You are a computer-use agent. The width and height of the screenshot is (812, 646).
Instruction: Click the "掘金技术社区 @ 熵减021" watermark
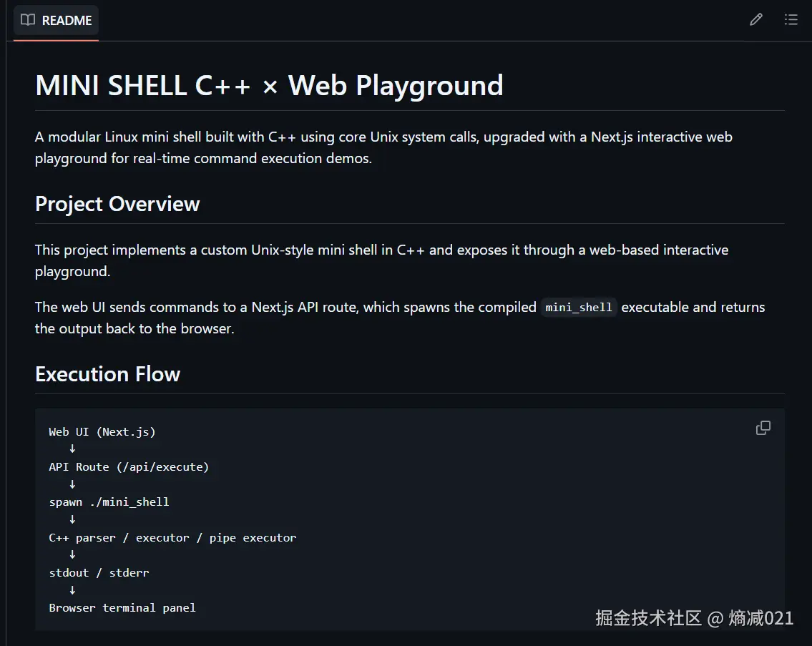(694, 618)
